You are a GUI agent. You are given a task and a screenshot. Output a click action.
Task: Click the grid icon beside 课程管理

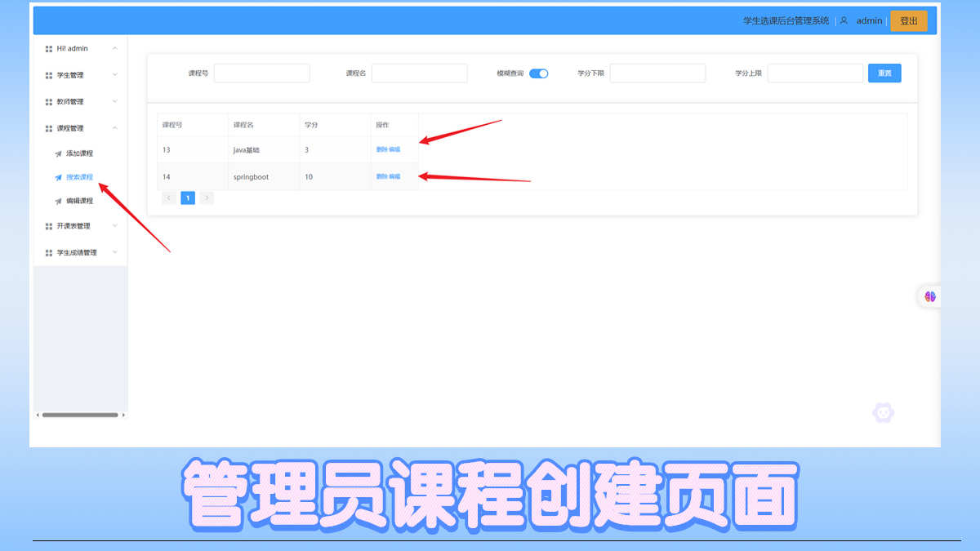click(49, 128)
